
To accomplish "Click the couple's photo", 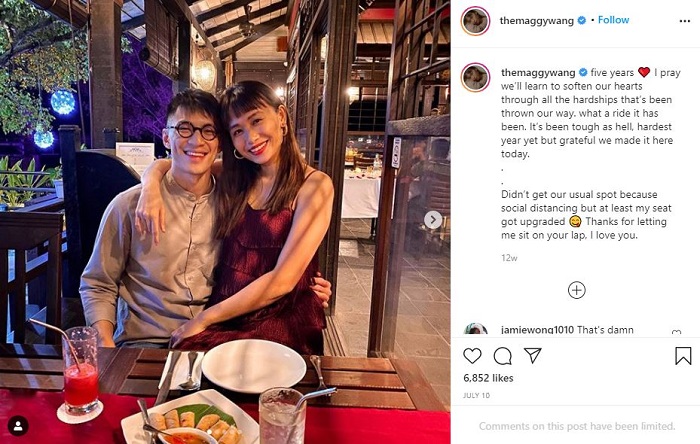I will click(225, 222).
